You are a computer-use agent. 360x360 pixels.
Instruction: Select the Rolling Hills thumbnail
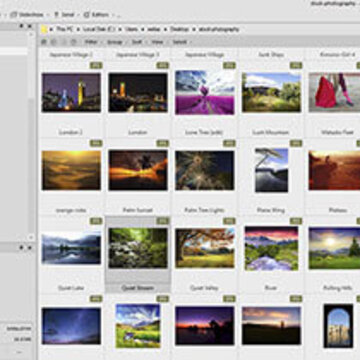(334, 248)
